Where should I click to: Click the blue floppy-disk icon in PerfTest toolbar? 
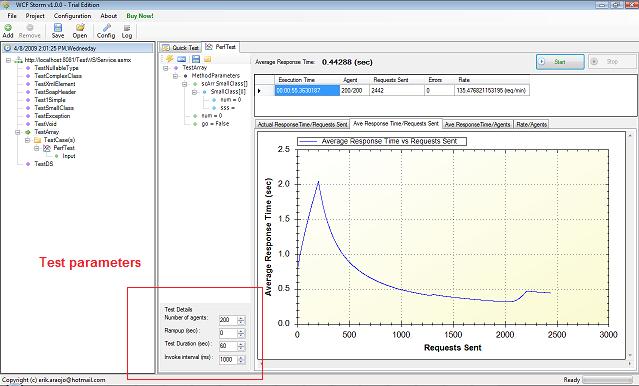click(196, 59)
